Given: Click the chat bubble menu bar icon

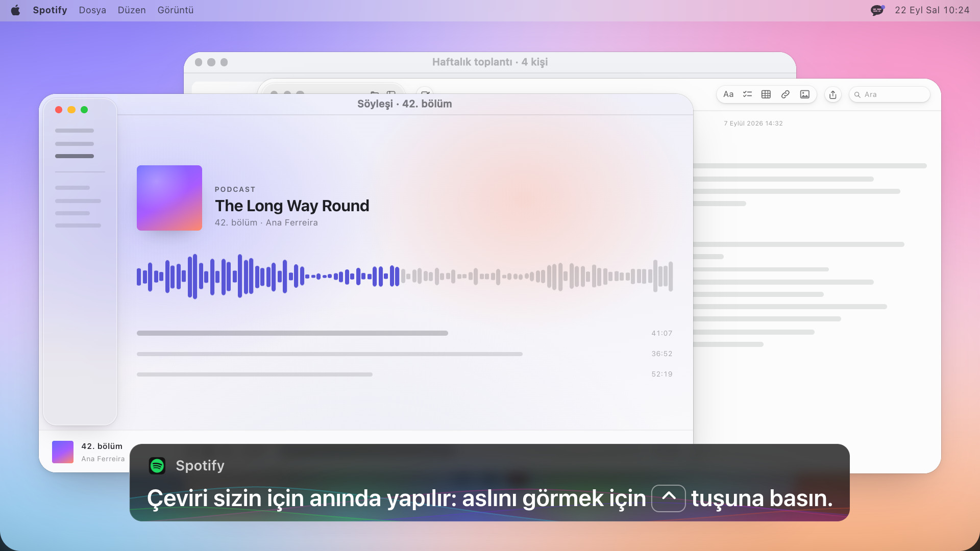Looking at the screenshot, I should [877, 10].
